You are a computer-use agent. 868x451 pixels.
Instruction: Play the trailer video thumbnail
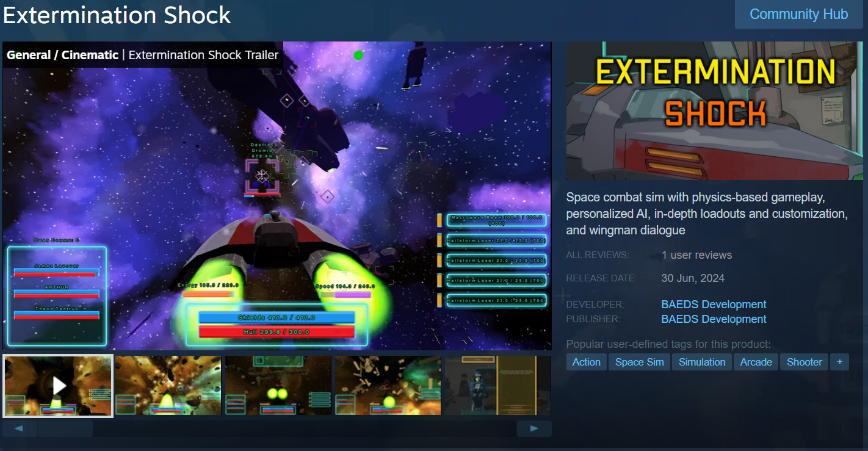pyautogui.click(x=58, y=386)
